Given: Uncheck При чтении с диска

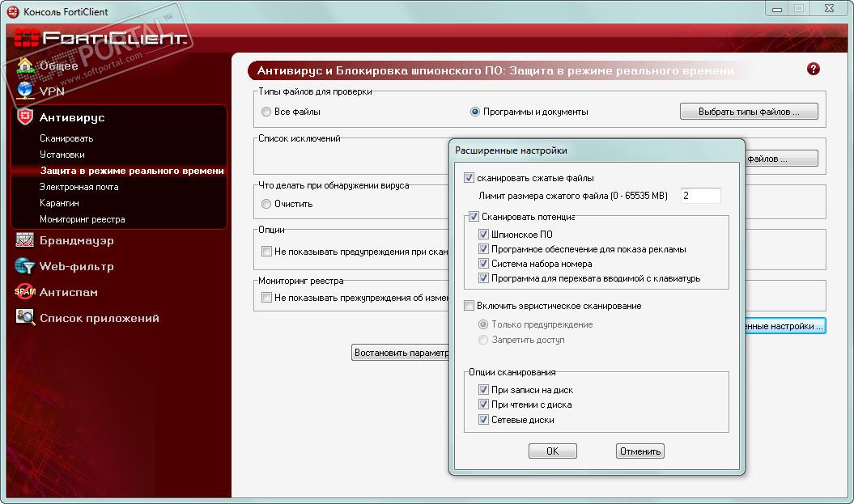Looking at the screenshot, I should 483,404.
